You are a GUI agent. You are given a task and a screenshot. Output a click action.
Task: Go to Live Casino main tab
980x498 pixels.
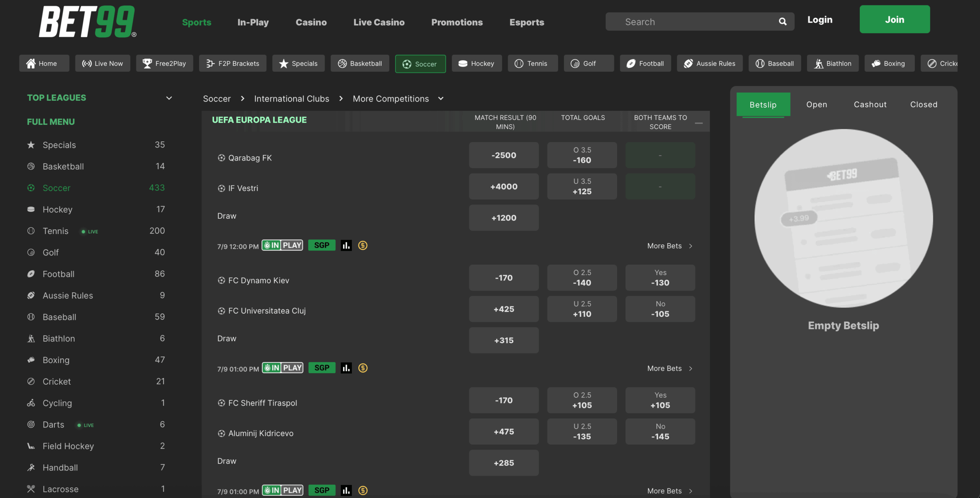tap(379, 22)
